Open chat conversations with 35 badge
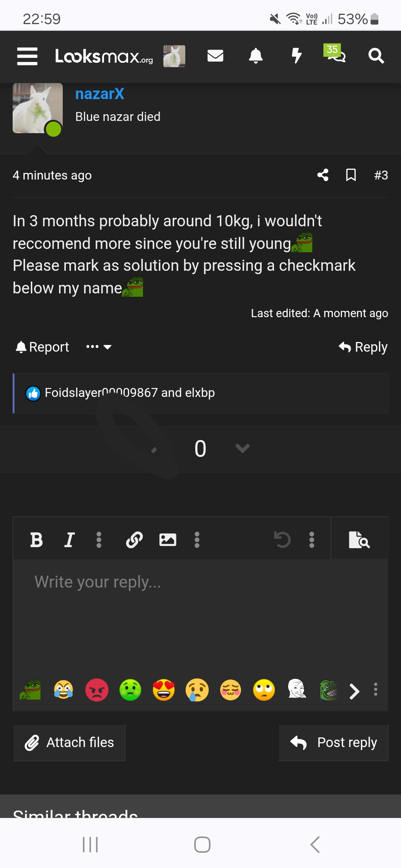The height and width of the screenshot is (868, 401). tap(335, 54)
